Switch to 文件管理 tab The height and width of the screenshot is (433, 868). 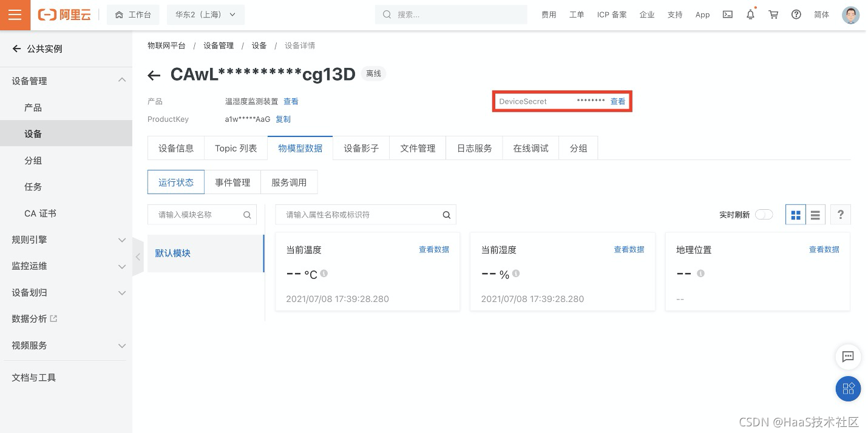[418, 148]
